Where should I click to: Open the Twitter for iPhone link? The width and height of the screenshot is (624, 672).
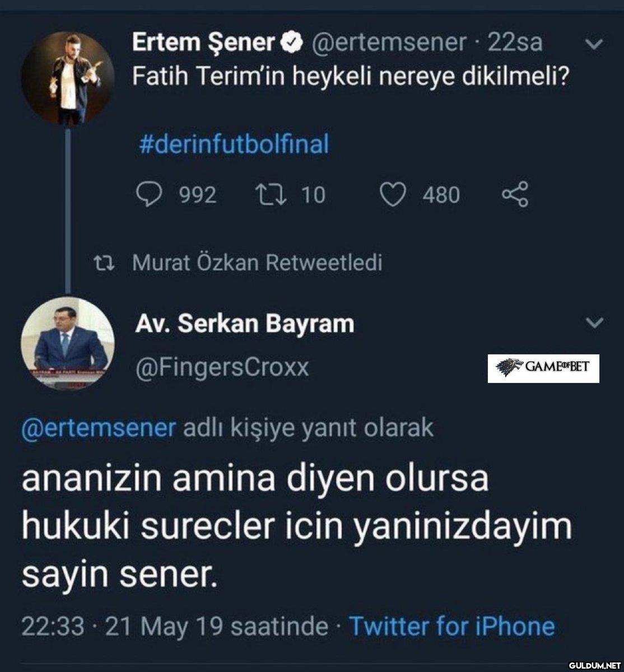(451, 626)
